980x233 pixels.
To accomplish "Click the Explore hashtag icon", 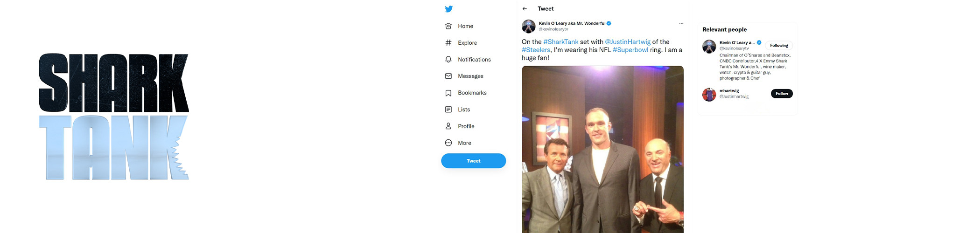I will [x=448, y=43].
